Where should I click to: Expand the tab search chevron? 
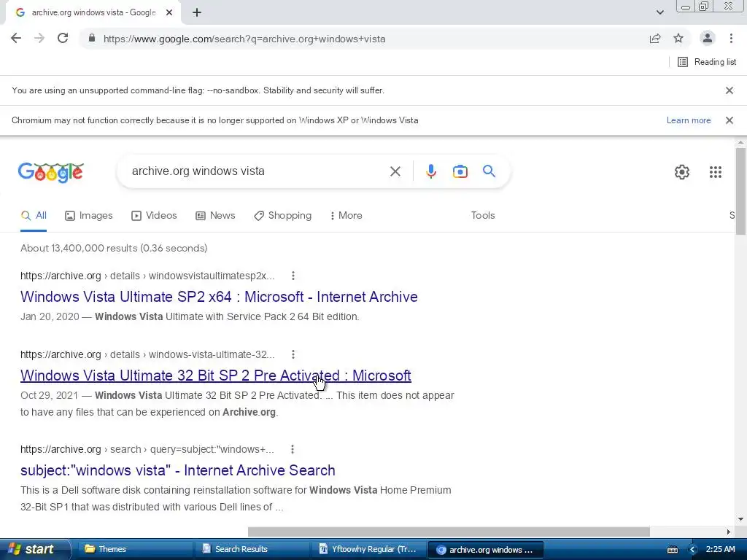coord(659,12)
